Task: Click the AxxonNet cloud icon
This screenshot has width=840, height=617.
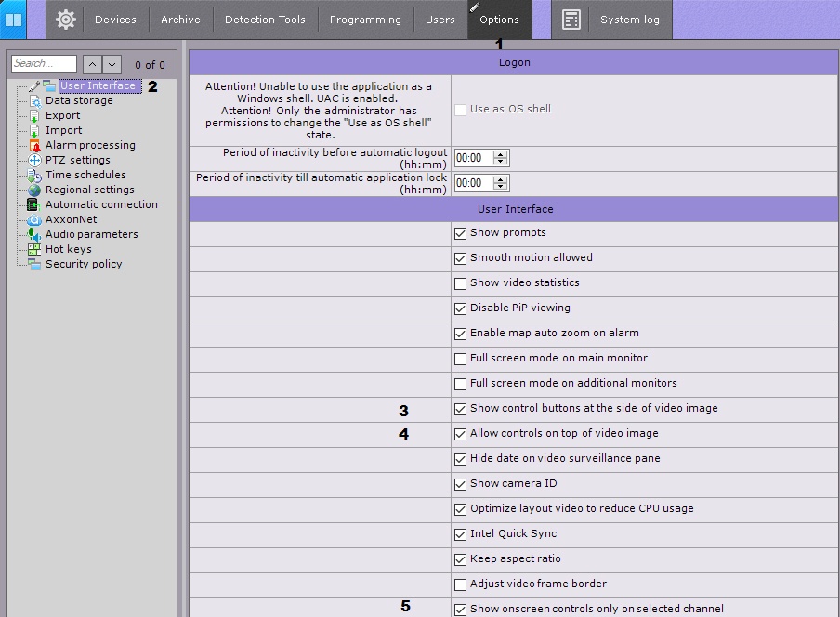Action: point(34,220)
